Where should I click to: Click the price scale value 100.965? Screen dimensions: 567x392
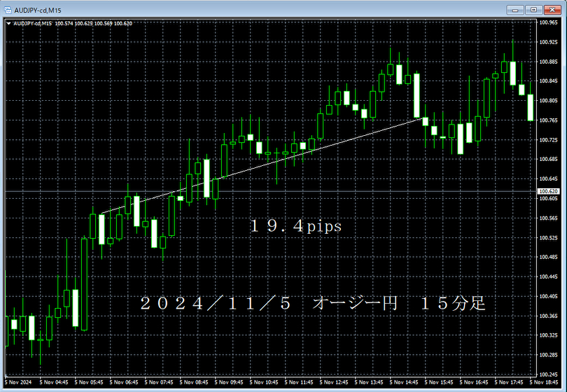coord(548,22)
